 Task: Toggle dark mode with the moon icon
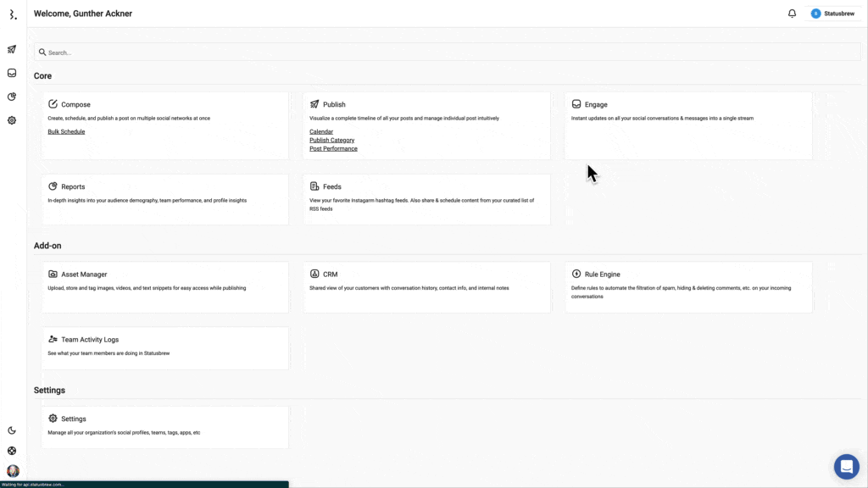pos(12,430)
